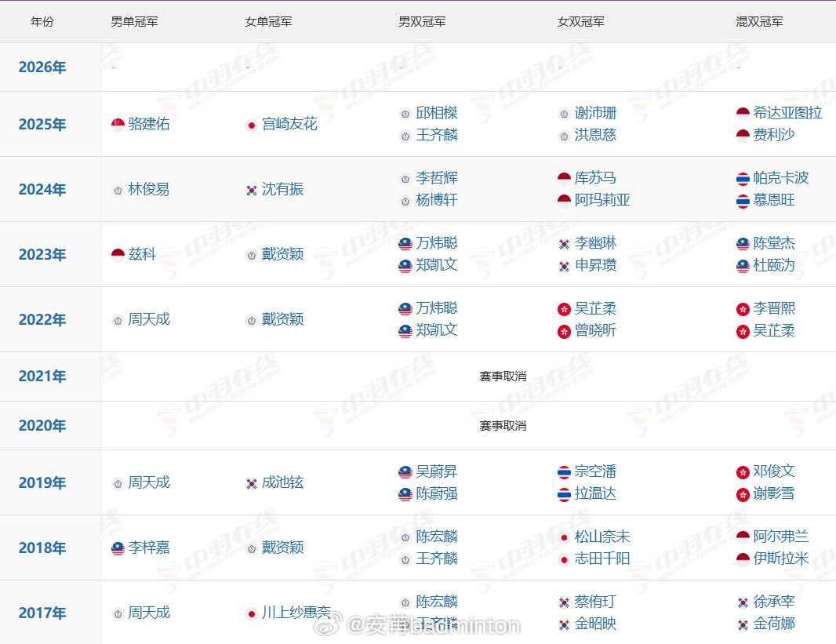The image size is (836, 644).
Task: Click the Korea flag beside 沈有振
Action: pos(252,191)
